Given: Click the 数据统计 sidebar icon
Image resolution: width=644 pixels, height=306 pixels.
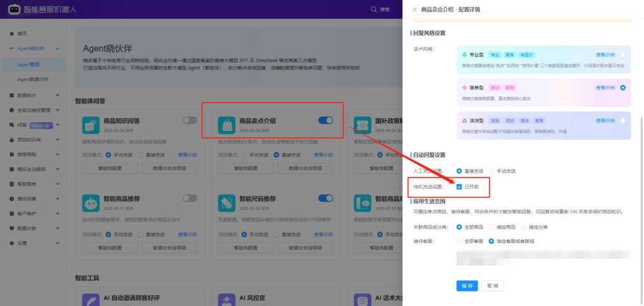Looking at the screenshot, I should (x=11, y=96).
